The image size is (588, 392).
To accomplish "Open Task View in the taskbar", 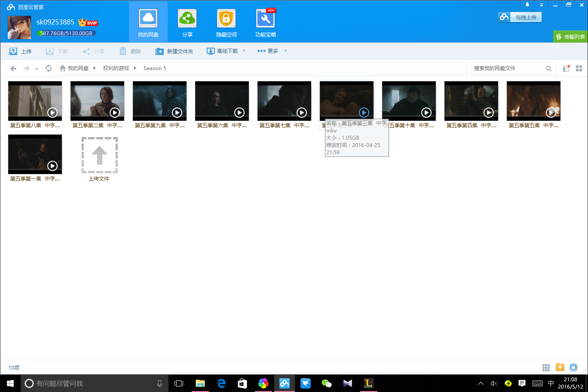I will (179, 383).
